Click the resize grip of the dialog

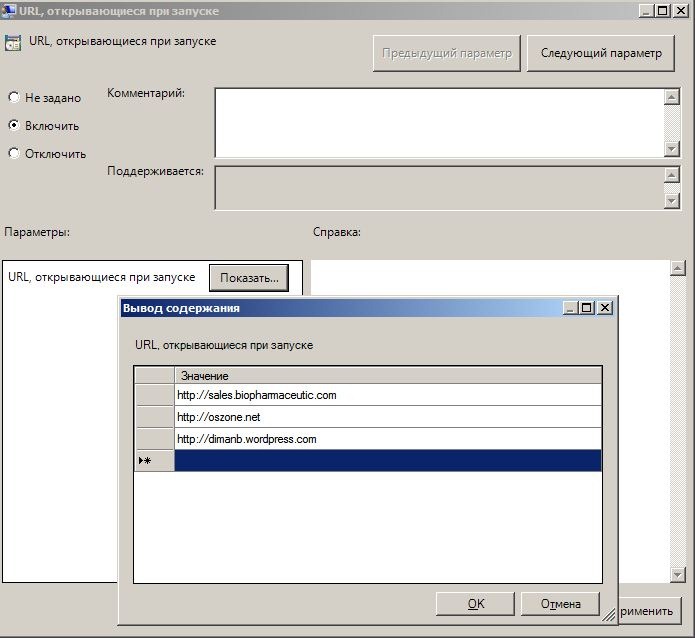coord(609,615)
